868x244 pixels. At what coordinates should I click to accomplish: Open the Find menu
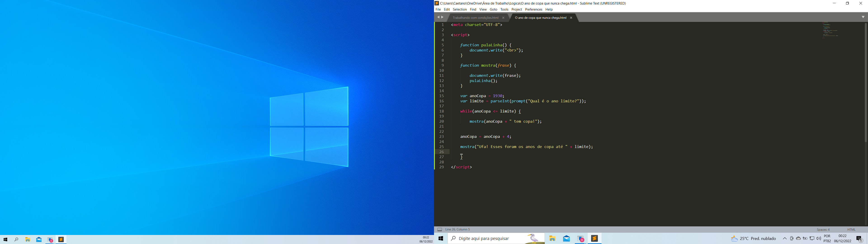(473, 9)
